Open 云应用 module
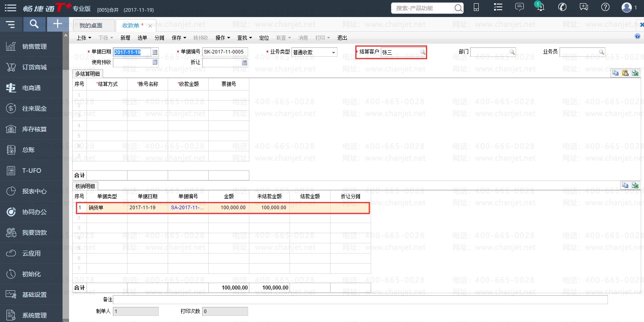The height and width of the screenshot is (322, 644). (31, 253)
